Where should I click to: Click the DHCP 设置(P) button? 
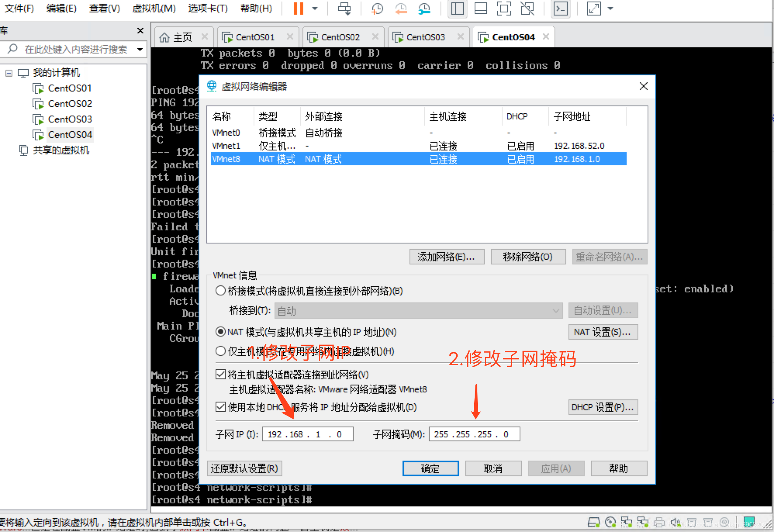(602, 407)
